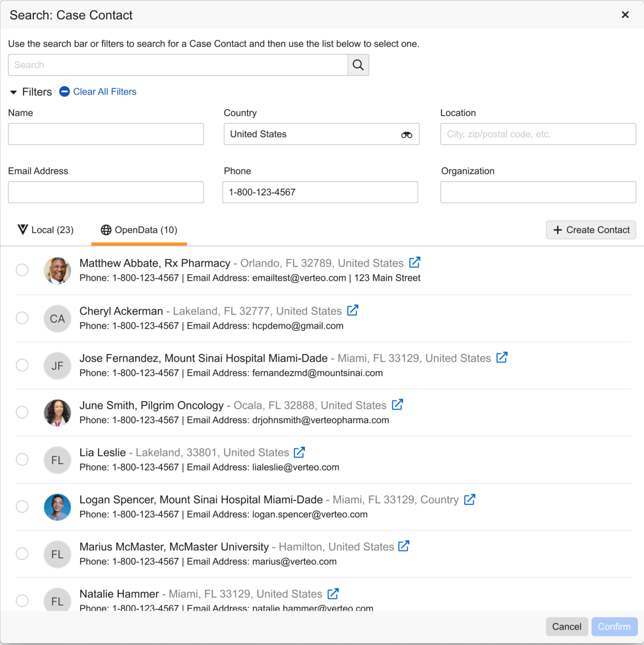Choose the Lia Leslie radio button
The width and height of the screenshot is (644, 645).
coord(22,460)
